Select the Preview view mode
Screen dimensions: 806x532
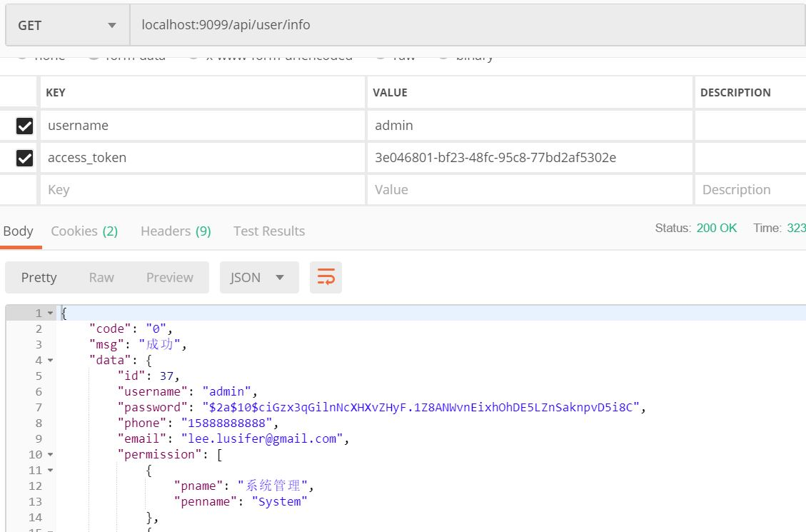tap(170, 278)
